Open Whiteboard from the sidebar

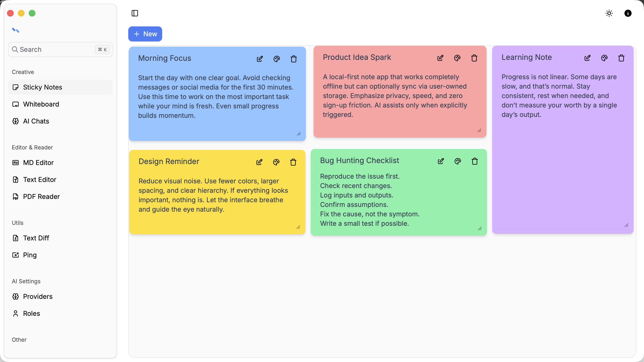tap(41, 104)
